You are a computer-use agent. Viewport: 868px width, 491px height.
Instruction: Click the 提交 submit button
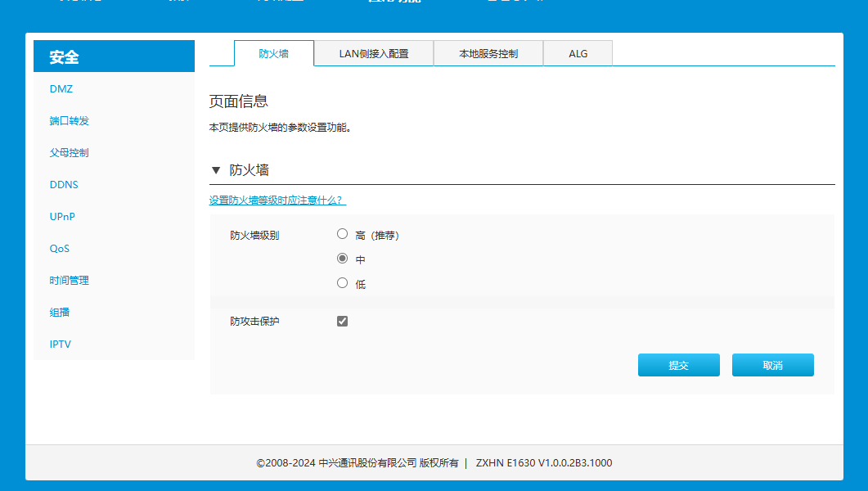(678, 365)
